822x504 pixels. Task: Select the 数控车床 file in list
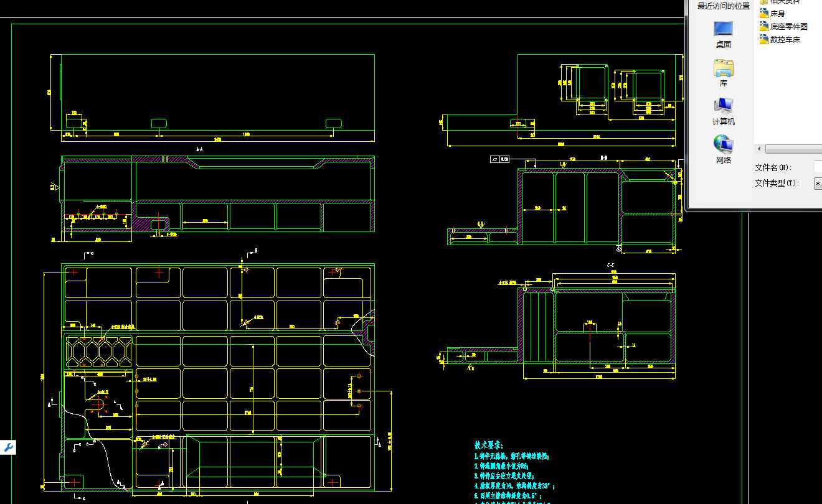coord(780,40)
